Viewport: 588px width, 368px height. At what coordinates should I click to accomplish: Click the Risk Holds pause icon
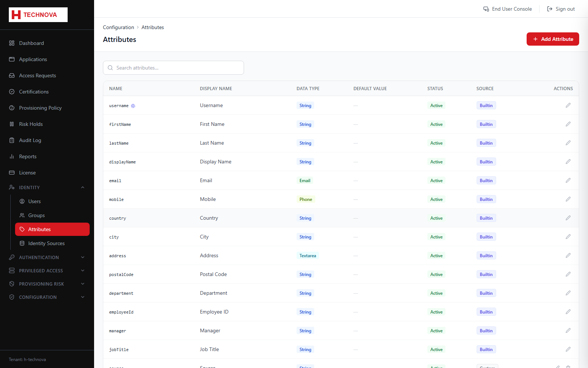click(12, 124)
